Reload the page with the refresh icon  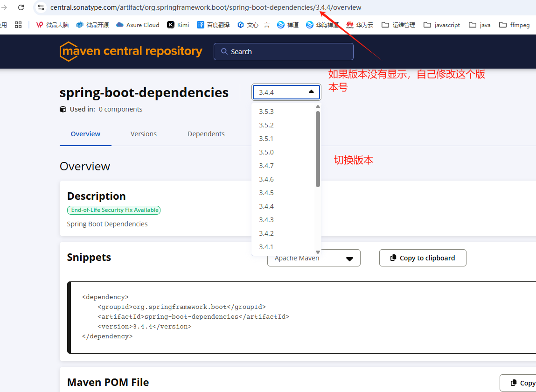click(21, 7)
